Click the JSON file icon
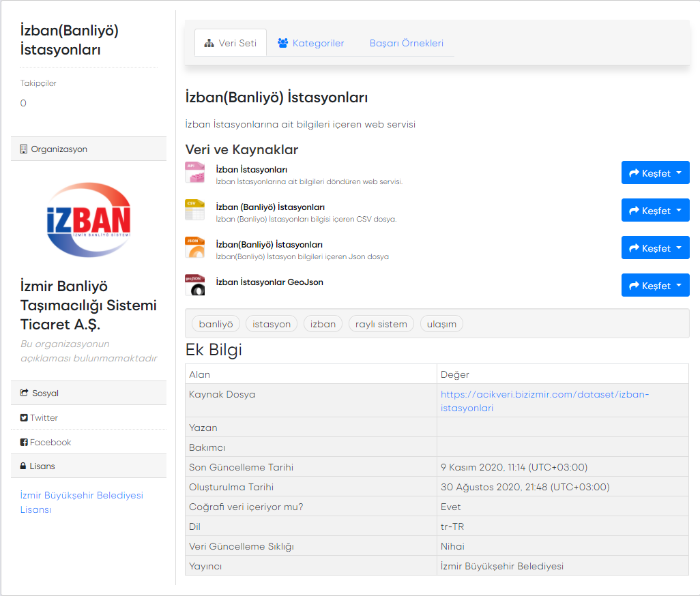Image resolution: width=700 pixels, height=596 pixels. [194, 248]
